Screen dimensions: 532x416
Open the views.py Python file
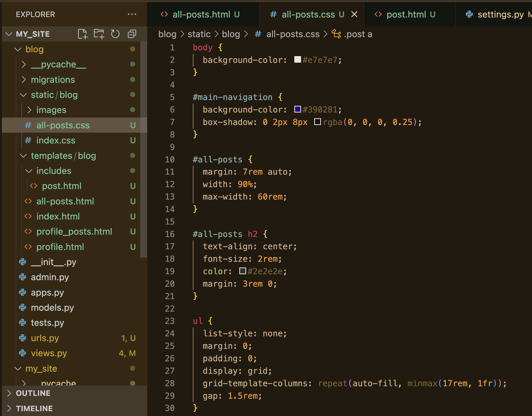49,353
